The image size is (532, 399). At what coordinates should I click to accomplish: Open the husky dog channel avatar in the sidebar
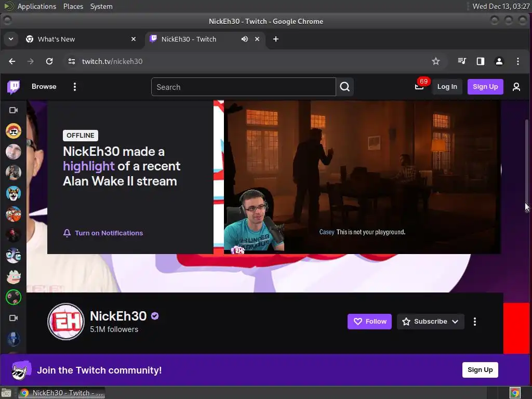coord(13,193)
